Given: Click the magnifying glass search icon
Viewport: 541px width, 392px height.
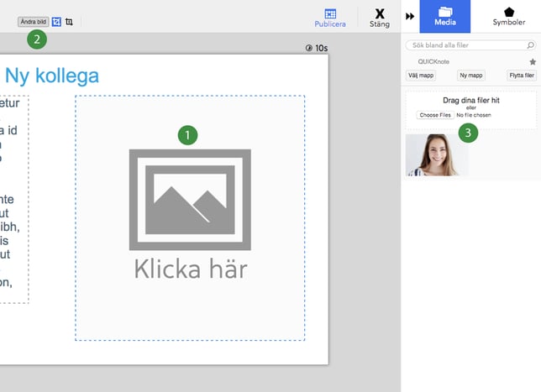Looking at the screenshot, I should click(532, 45).
